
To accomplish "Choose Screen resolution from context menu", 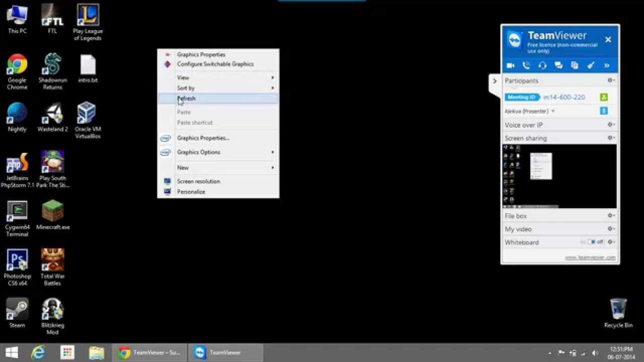I will 218,181.
